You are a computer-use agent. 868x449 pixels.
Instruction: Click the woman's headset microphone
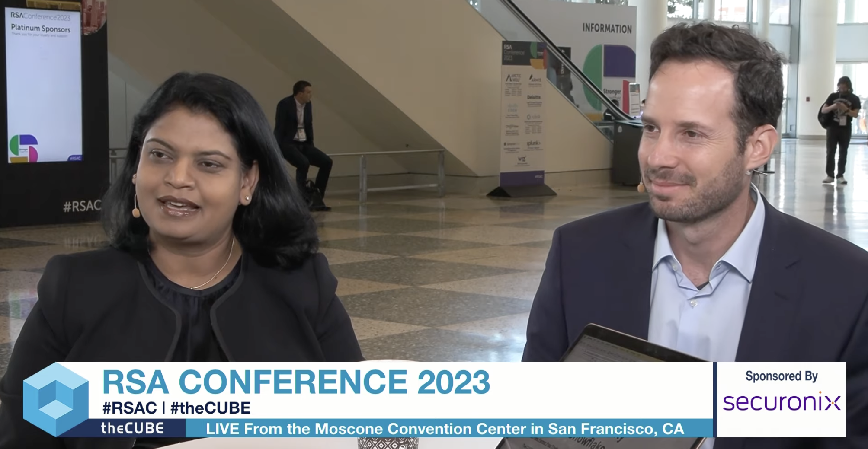[x=136, y=212]
